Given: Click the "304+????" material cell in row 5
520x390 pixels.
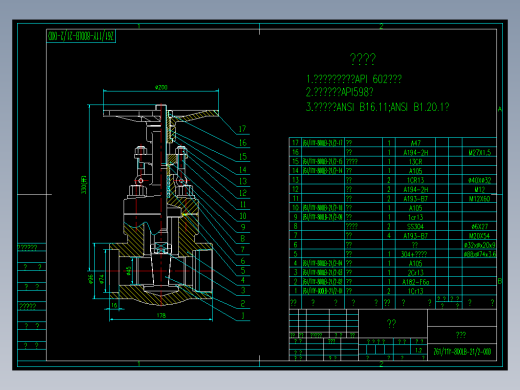Looking at the screenshot, I should point(414,254).
